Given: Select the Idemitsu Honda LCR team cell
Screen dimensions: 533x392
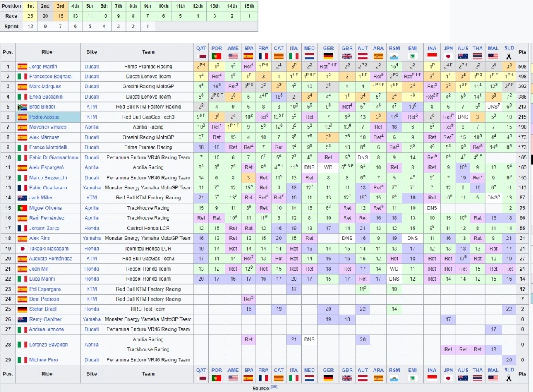Looking at the screenshot, I should tap(148, 249).
